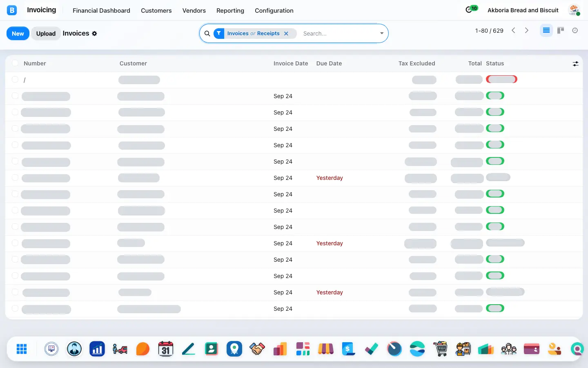Open the apps grid in the dock
This screenshot has width=588, height=368.
(22, 349)
